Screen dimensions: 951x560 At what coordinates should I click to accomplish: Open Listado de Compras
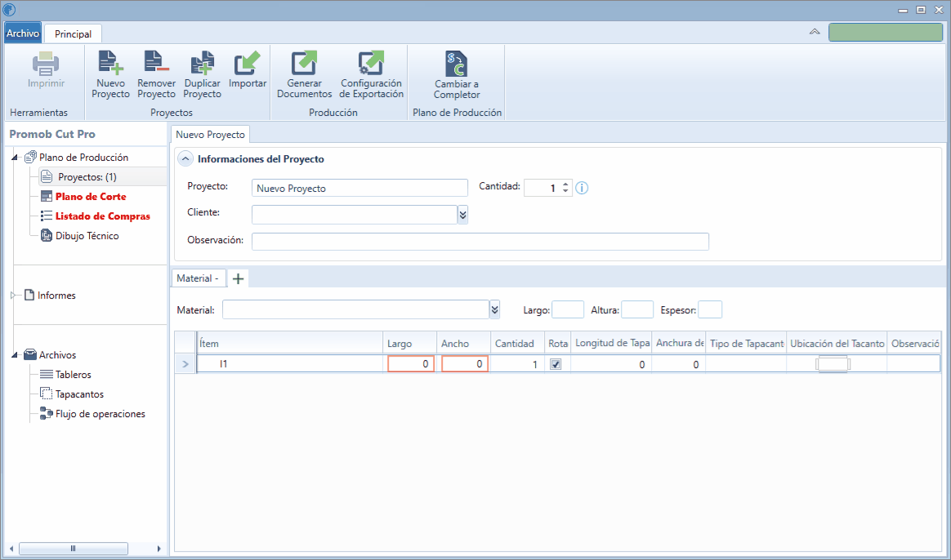102,216
